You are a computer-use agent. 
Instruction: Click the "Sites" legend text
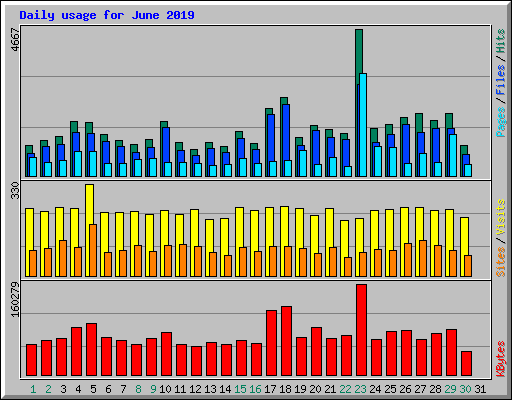click(x=501, y=262)
